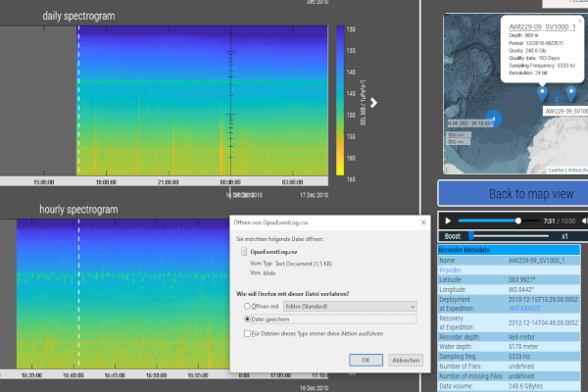Play the recorder audio

[448, 220]
